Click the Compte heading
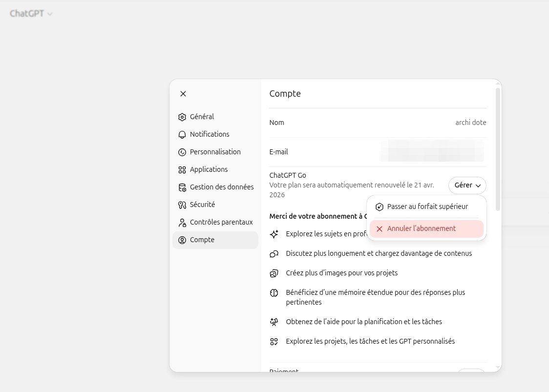 tap(285, 93)
